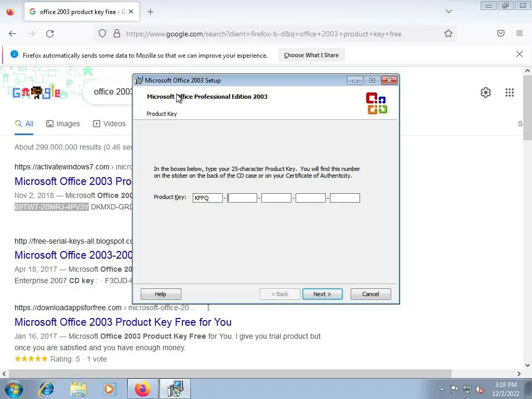Click the Firefox address bar URL
Screen dimensions: 532x399
point(264,34)
